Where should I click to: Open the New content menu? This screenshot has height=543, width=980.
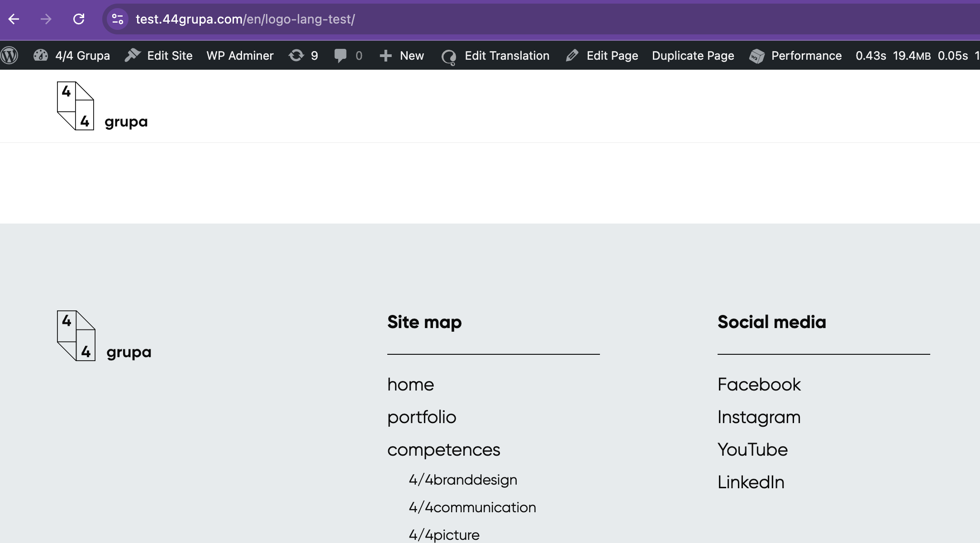pyautogui.click(x=401, y=56)
